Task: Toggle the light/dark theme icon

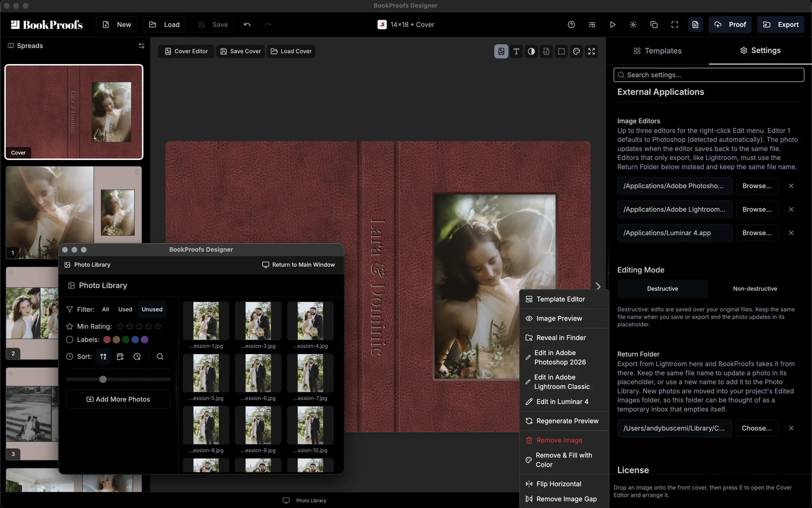Action: coord(633,24)
